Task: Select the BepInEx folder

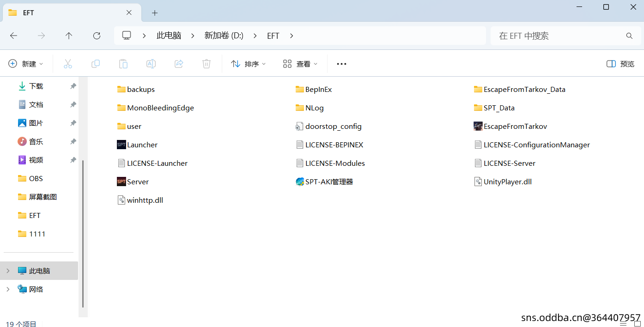Action: (314, 89)
